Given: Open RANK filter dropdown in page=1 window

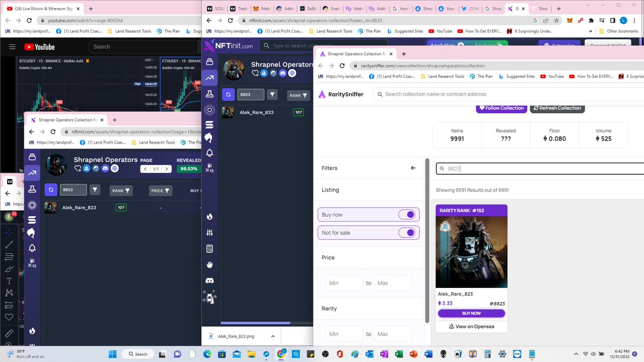Looking at the screenshot, I should (121, 190).
